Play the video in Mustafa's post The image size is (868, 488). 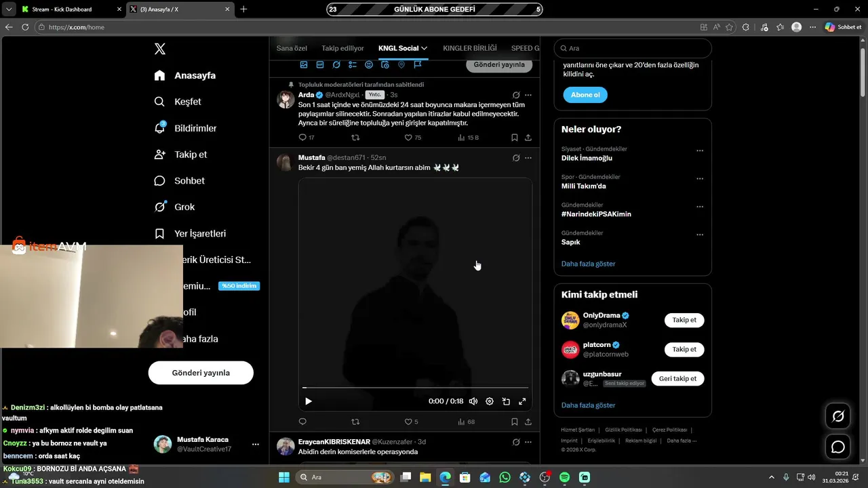[x=309, y=401]
